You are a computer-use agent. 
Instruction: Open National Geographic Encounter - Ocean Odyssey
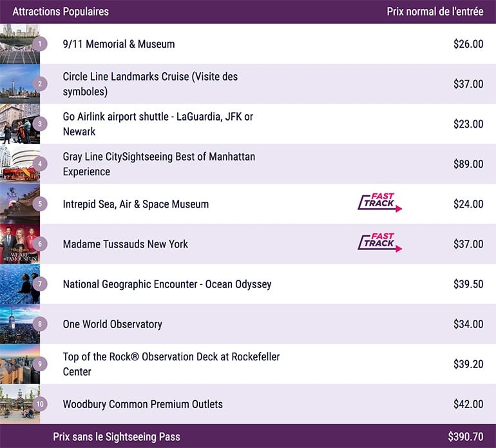tap(167, 284)
